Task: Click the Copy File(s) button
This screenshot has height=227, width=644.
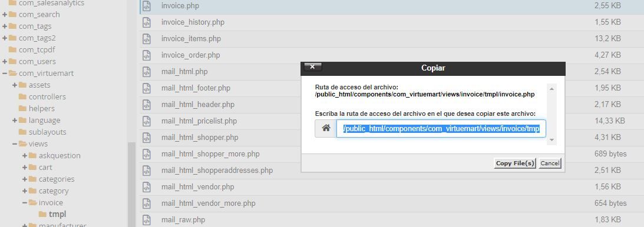Action: [x=515, y=163]
